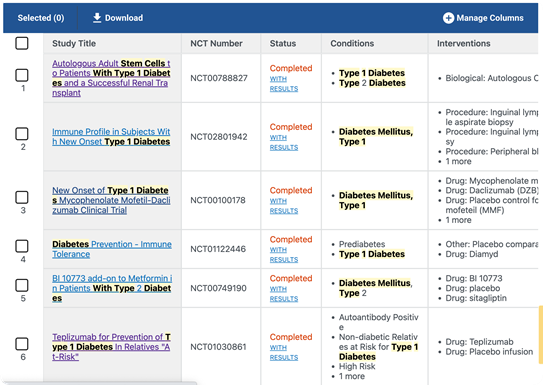Open Teplizumab for Prevention study link
The width and height of the screenshot is (543, 385).
pos(111,347)
